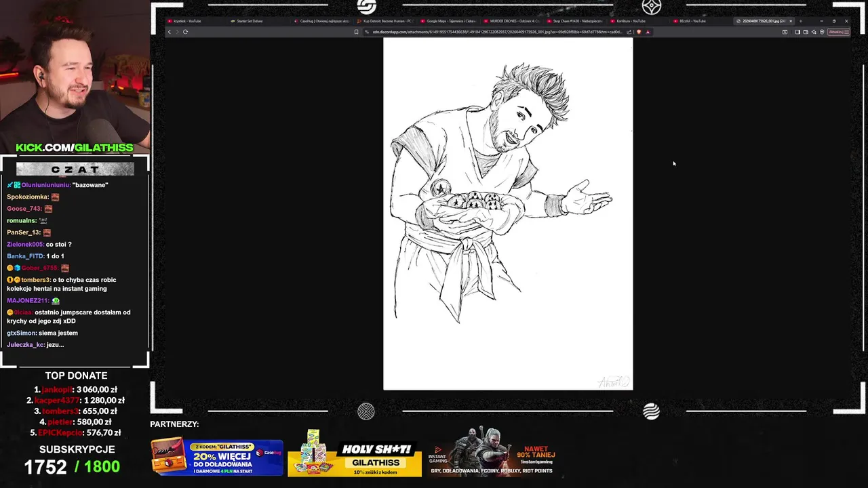The width and height of the screenshot is (868, 488).
Task: Close the active jpg image tab
Action: [791, 21]
